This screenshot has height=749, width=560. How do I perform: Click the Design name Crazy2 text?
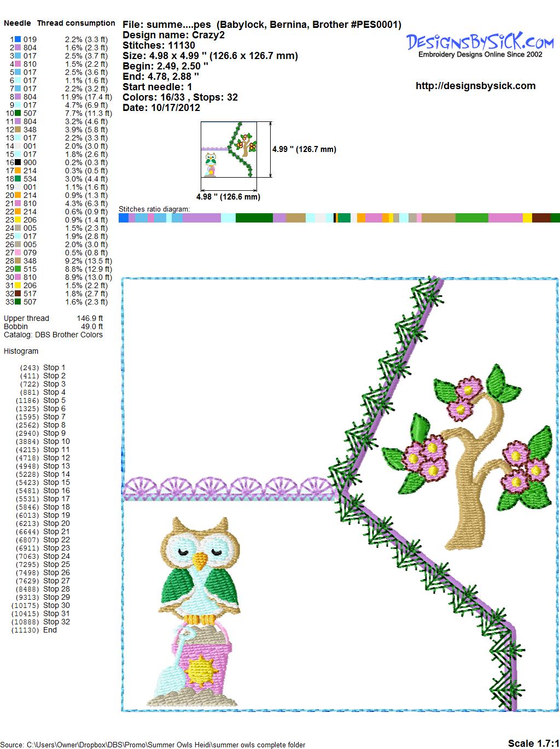click(x=173, y=35)
